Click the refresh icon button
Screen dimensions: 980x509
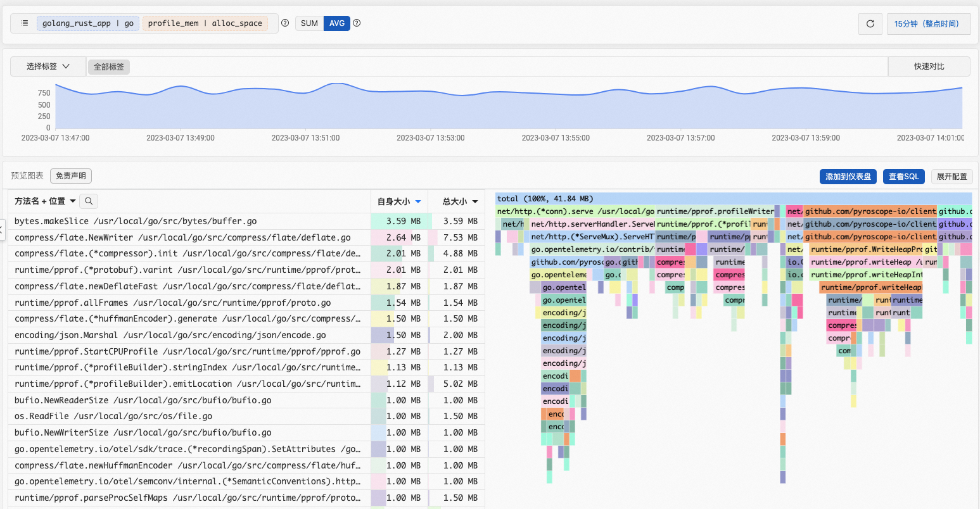(870, 24)
